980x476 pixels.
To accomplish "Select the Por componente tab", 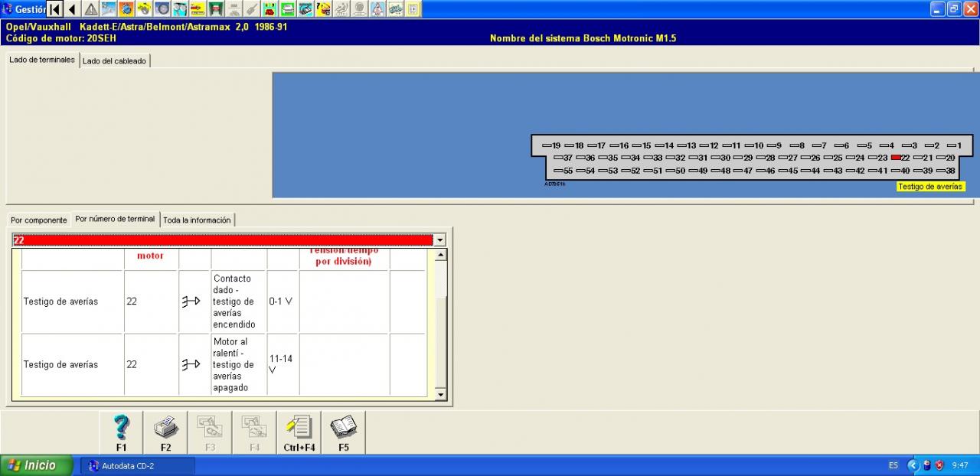I will [39, 220].
